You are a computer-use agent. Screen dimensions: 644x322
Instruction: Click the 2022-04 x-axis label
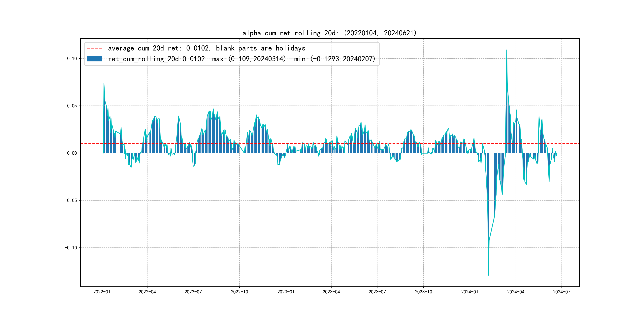147,292
